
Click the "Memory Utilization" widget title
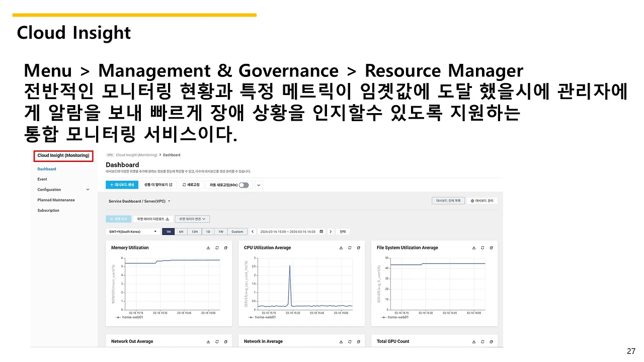(x=130, y=248)
